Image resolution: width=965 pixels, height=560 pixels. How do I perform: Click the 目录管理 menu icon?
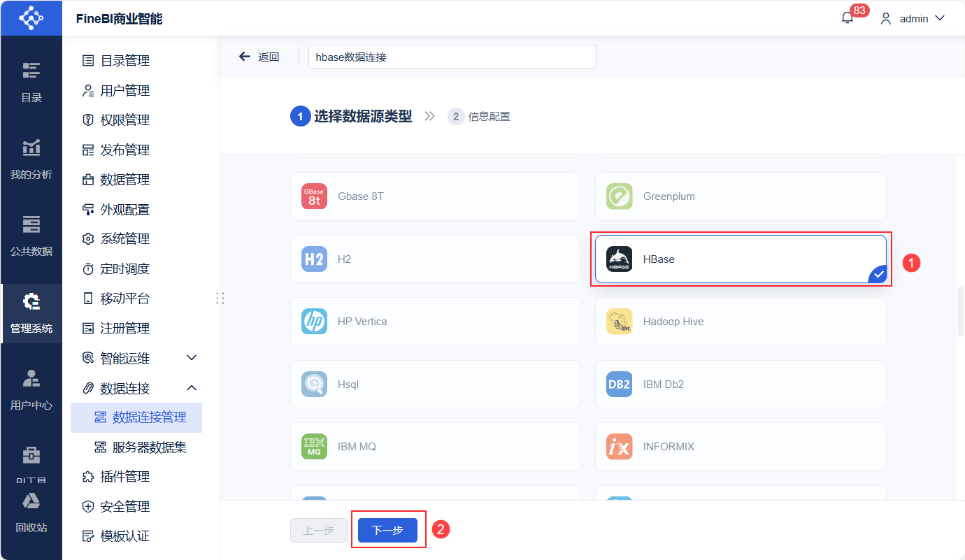88,61
